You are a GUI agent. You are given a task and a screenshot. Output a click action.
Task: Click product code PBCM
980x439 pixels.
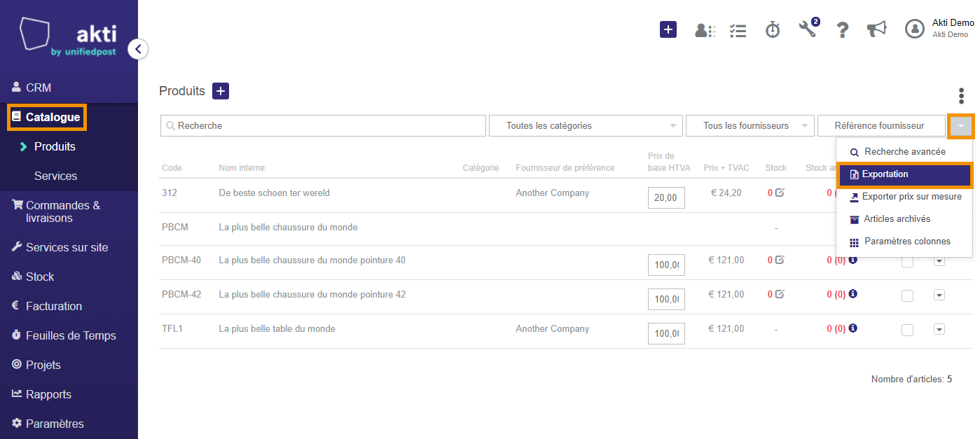coord(175,227)
